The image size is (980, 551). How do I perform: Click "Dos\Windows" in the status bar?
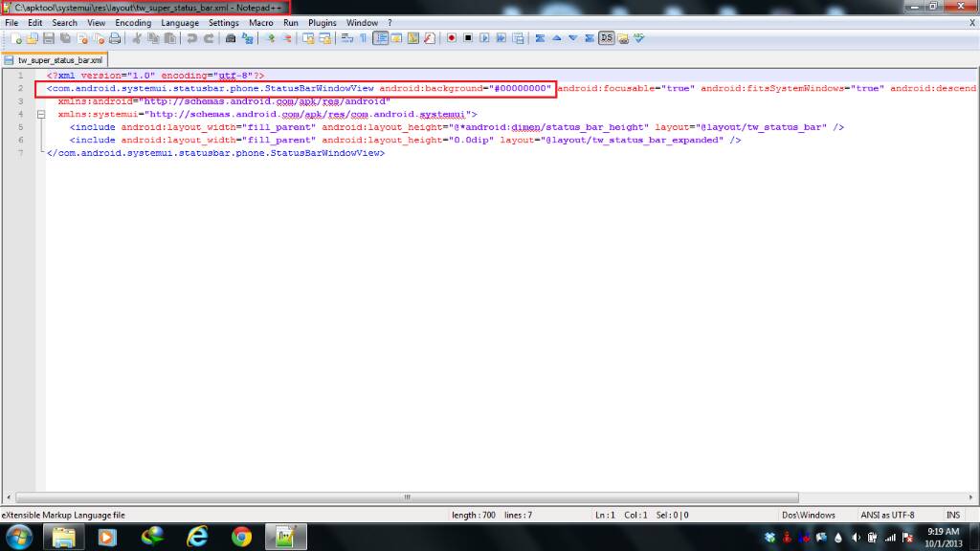pos(808,516)
